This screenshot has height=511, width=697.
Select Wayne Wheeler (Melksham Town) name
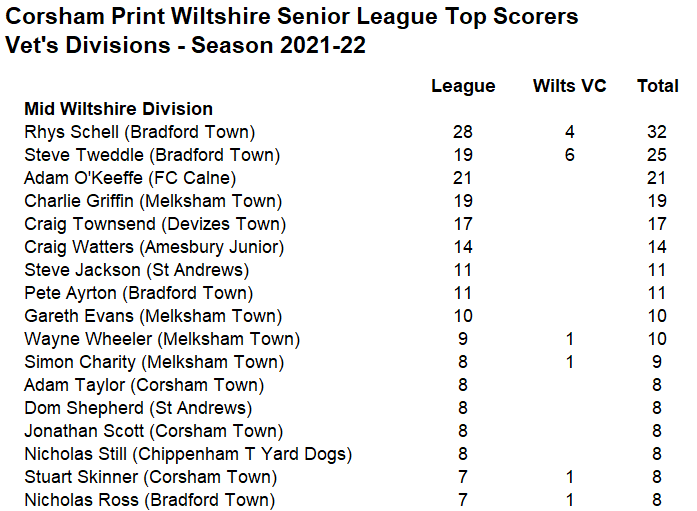point(162,339)
